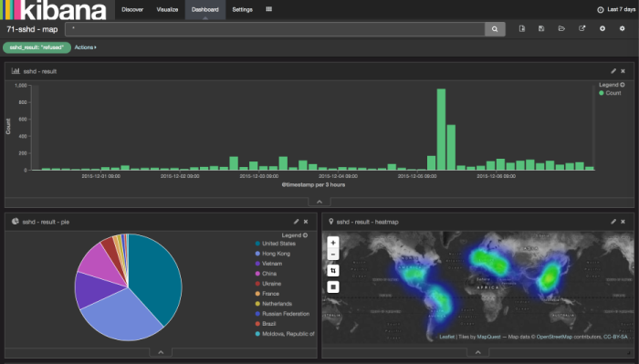Click the fit data bounds map icon
Screen dimensions: 639x364
tap(333, 270)
